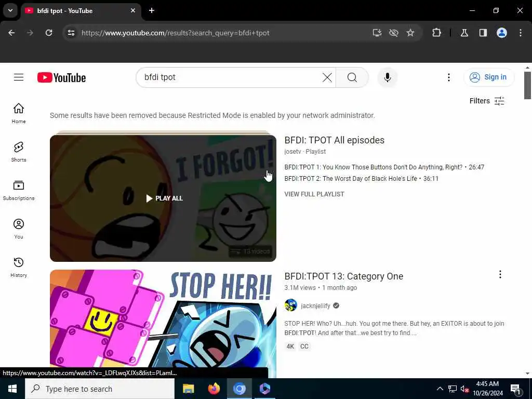Open more options for Category One video
The height and width of the screenshot is (399, 532).
click(x=500, y=274)
